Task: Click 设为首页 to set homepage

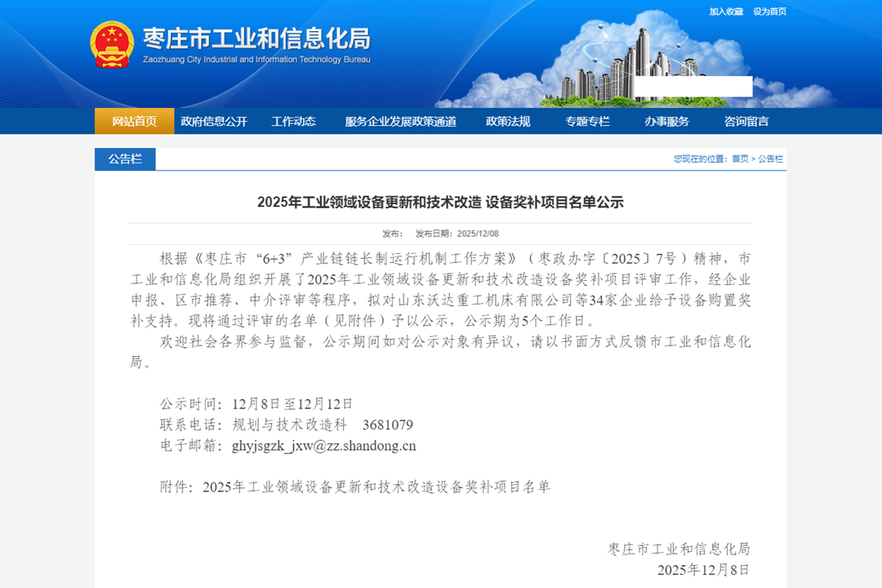Action: tap(772, 12)
